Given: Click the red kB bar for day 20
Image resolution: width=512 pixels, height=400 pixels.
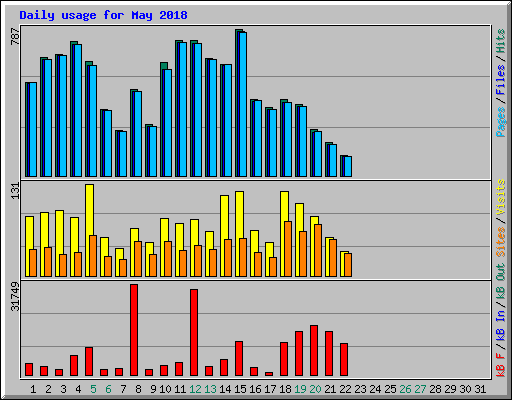Looking at the screenshot, I should (314, 350).
